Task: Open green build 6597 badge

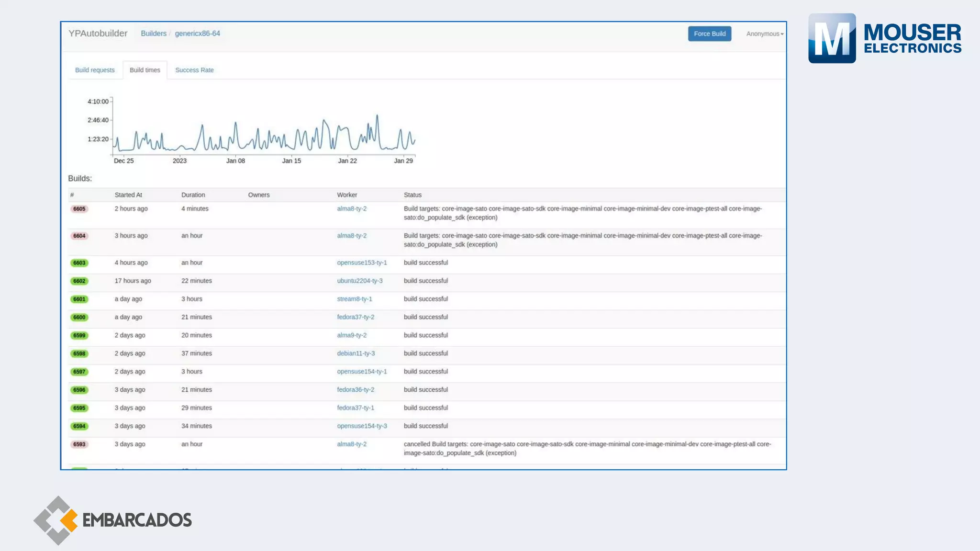Action: tap(79, 372)
